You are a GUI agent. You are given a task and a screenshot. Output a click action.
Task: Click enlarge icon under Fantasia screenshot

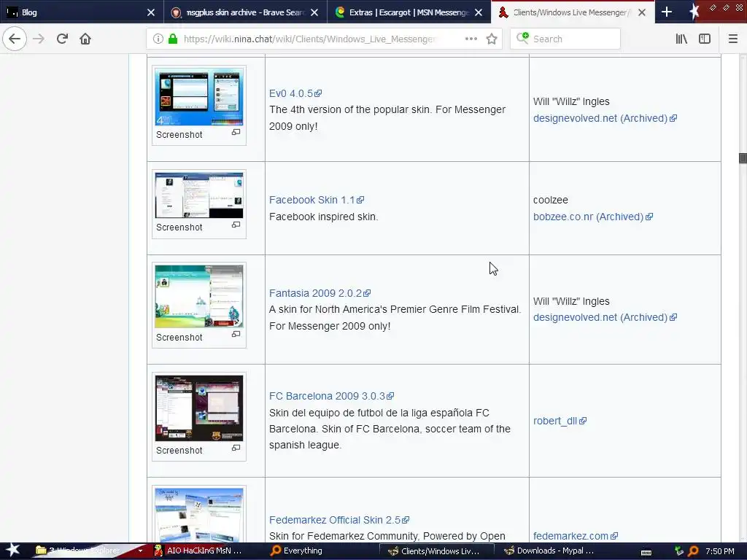pos(236,334)
